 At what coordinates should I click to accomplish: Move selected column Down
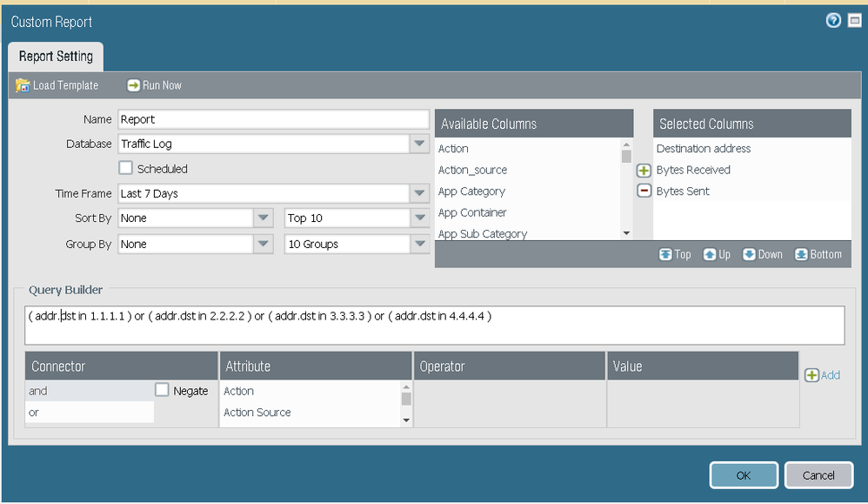tap(762, 254)
